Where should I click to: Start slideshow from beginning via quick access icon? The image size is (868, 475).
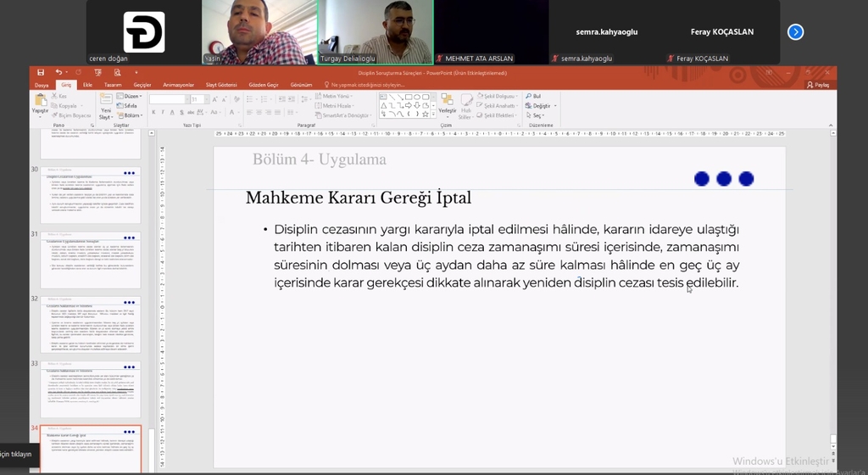[x=98, y=73]
